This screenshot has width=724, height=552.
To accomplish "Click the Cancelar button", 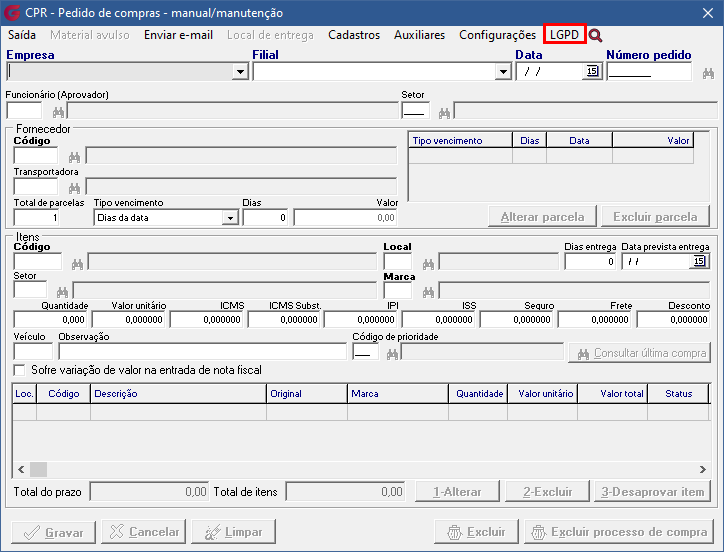I will pos(144,532).
